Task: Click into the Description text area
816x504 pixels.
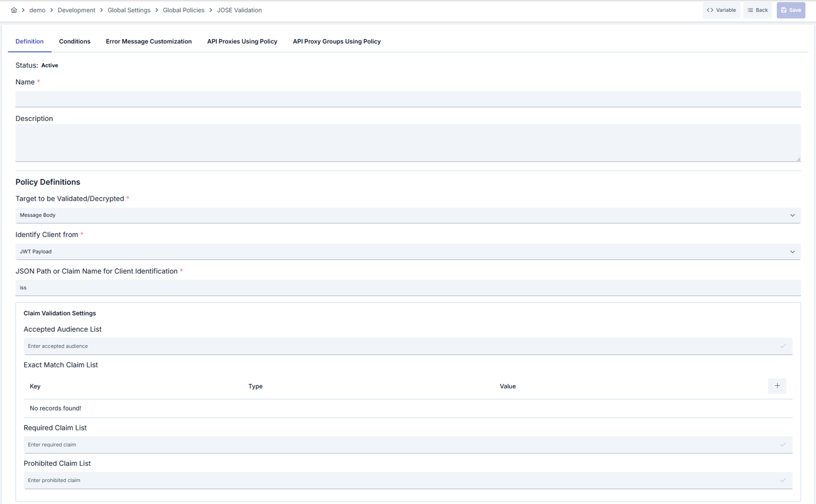Action: (x=408, y=143)
